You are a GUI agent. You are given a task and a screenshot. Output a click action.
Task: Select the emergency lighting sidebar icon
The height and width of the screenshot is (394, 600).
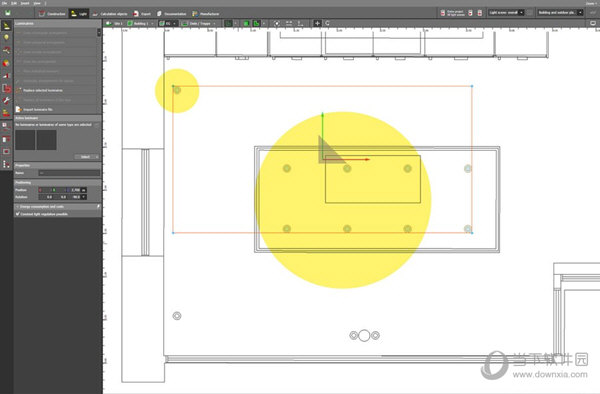pos(6,88)
